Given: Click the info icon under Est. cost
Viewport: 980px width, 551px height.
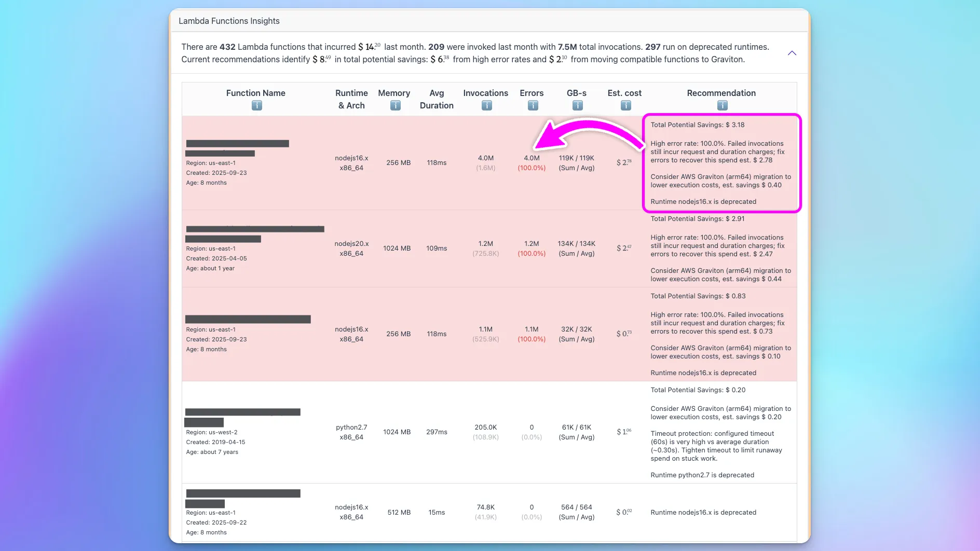Looking at the screenshot, I should pos(625,105).
